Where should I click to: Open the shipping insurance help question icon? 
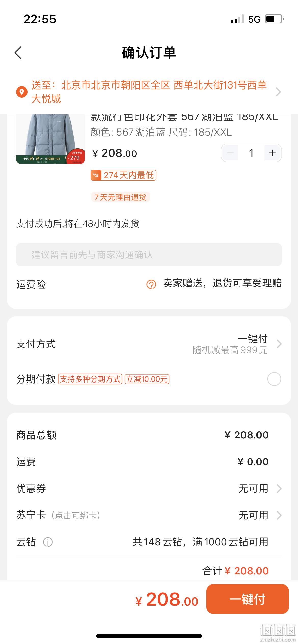point(151,284)
